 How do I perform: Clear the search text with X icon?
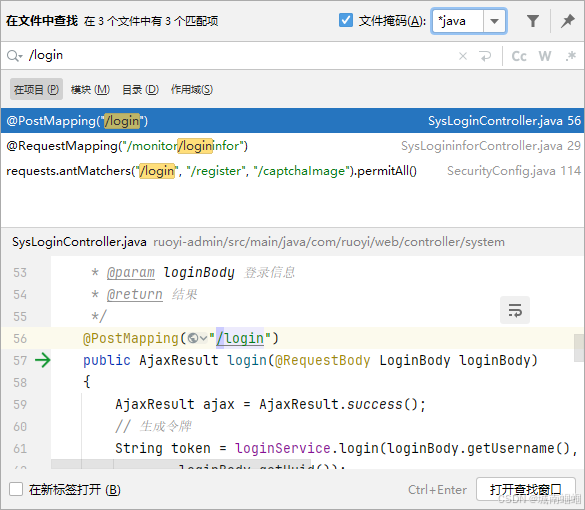tap(463, 56)
